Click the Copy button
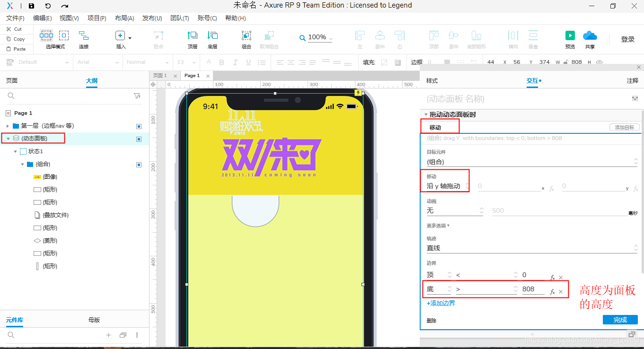The image size is (644, 349). (16, 39)
